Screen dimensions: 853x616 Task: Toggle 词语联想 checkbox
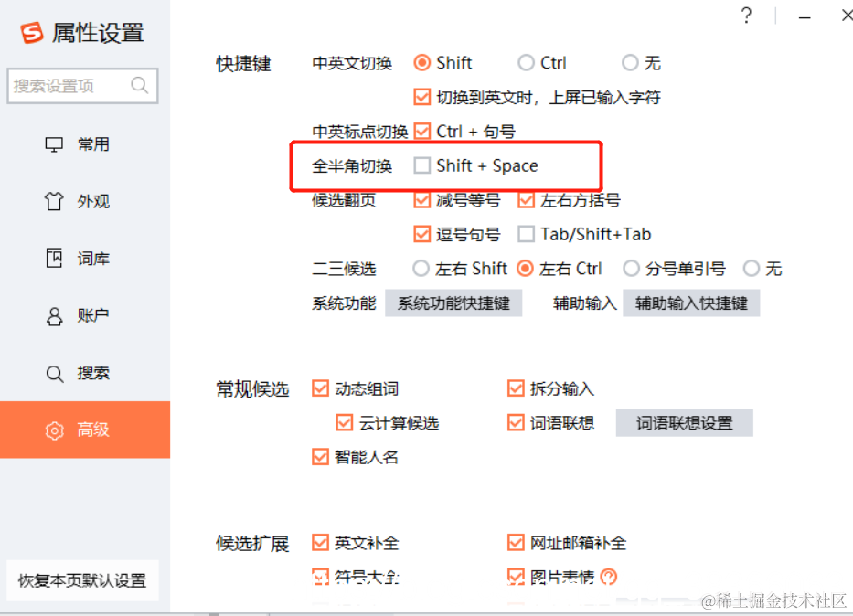point(516,423)
